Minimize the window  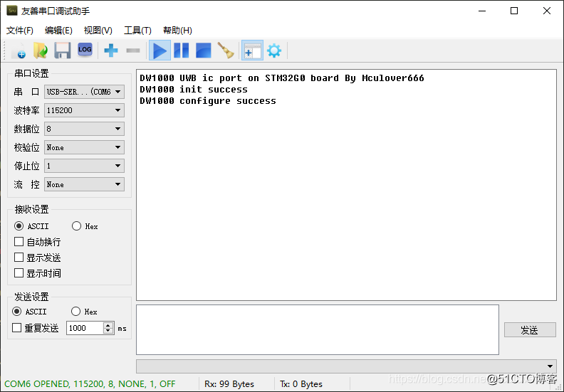click(x=482, y=11)
